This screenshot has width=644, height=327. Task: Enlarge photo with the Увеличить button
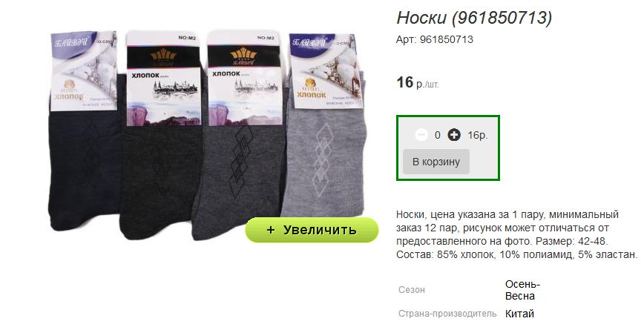[x=312, y=230]
